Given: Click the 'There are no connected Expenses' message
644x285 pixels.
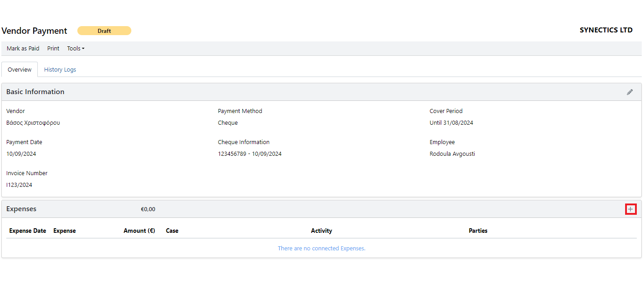Looking at the screenshot, I should pos(321,249).
